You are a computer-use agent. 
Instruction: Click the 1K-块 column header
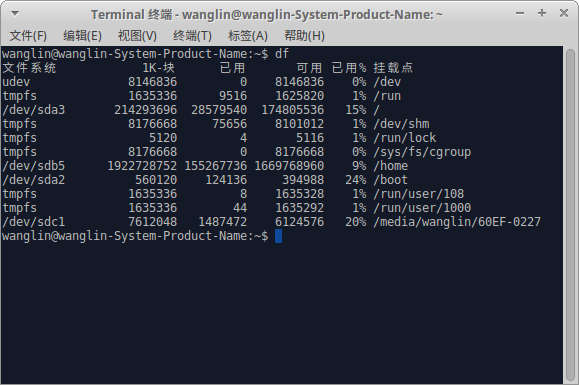click(158, 68)
